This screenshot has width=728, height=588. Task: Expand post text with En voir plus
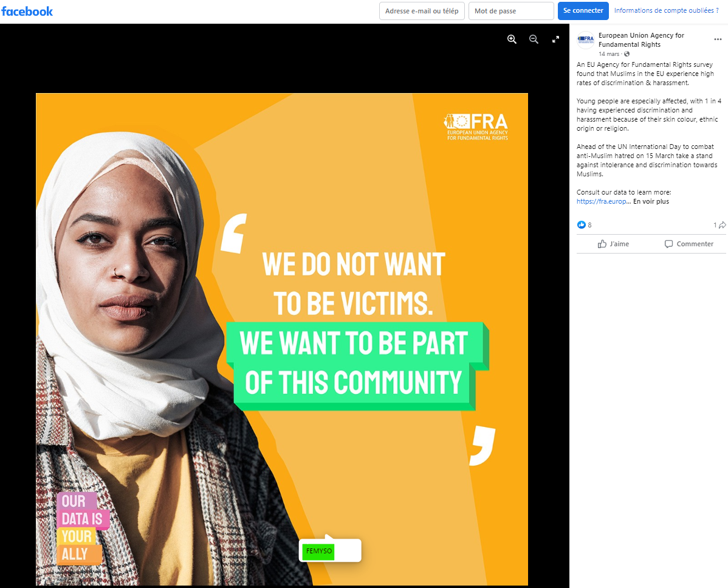651,201
